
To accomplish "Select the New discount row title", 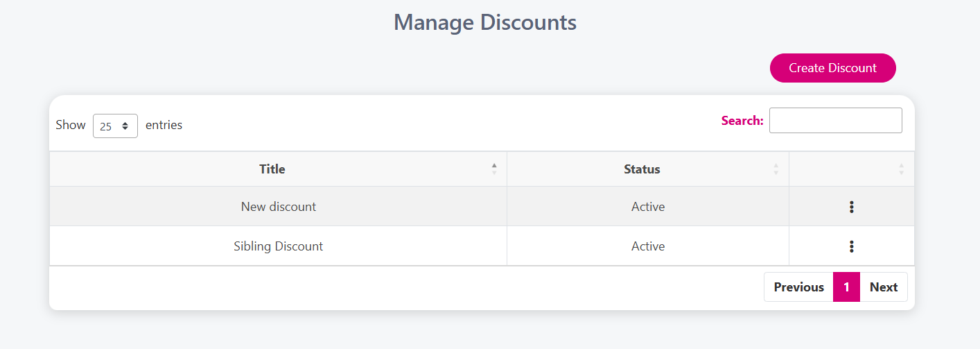I will point(278,207).
